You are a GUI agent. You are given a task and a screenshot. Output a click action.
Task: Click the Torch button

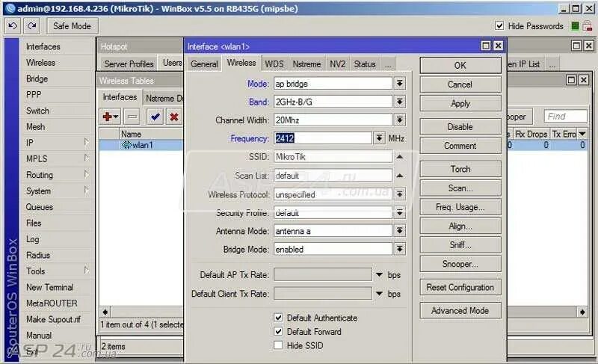[x=460, y=169]
